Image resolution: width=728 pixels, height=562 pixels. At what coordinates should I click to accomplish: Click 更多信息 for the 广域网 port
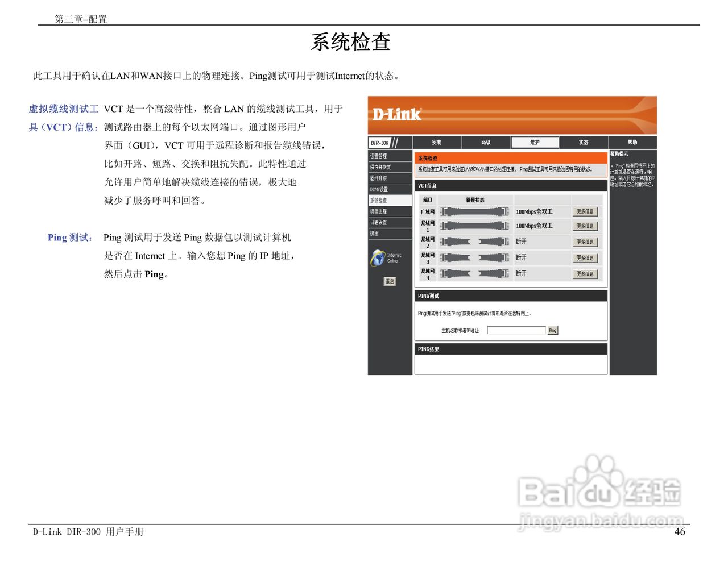point(585,211)
